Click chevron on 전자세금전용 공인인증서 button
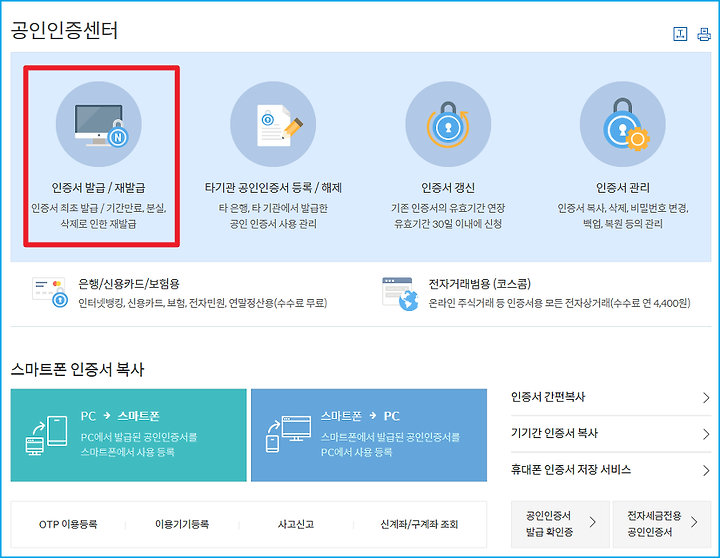Image resolution: width=720 pixels, height=558 pixels. [694, 522]
